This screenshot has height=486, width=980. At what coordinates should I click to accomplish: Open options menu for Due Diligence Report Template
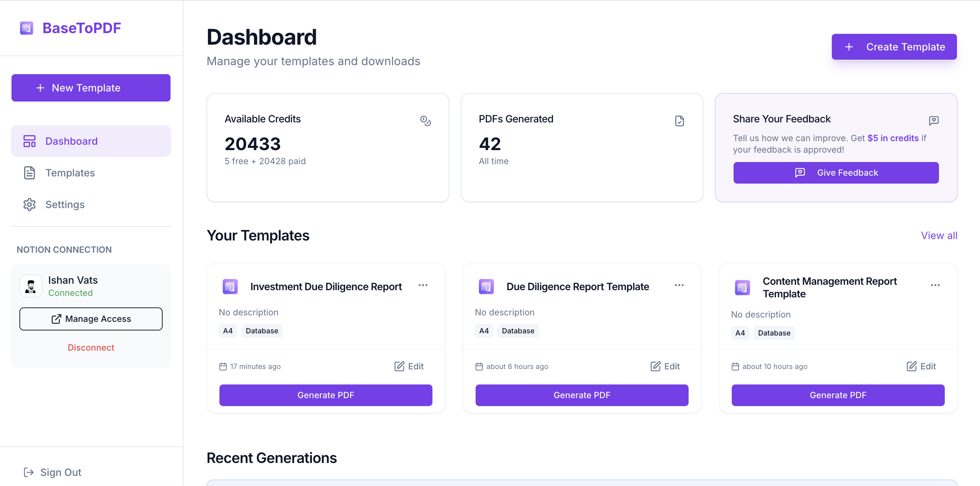tap(679, 285)
